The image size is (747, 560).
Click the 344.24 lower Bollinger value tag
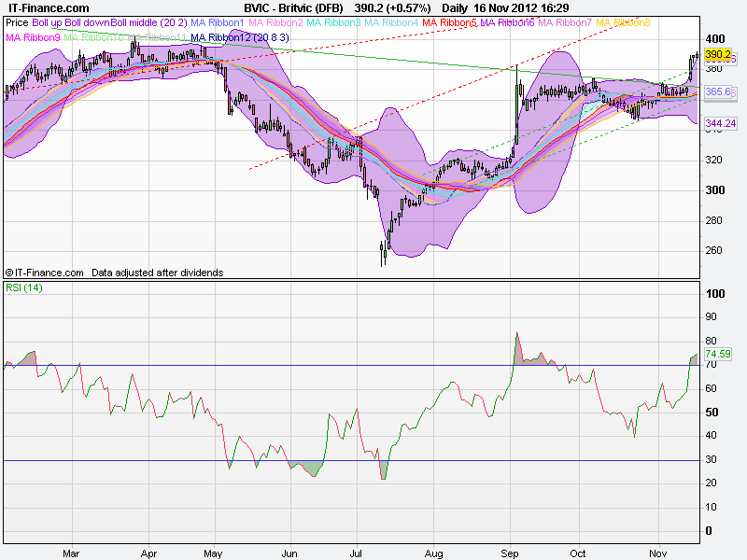(x=718, y=123)
